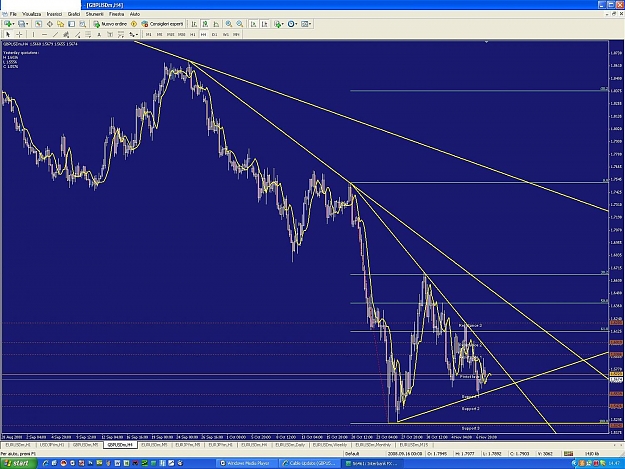Viewport: 625px width, 469px height.
Task: Open Cable update taskbar item
Action: coord(310,463)
